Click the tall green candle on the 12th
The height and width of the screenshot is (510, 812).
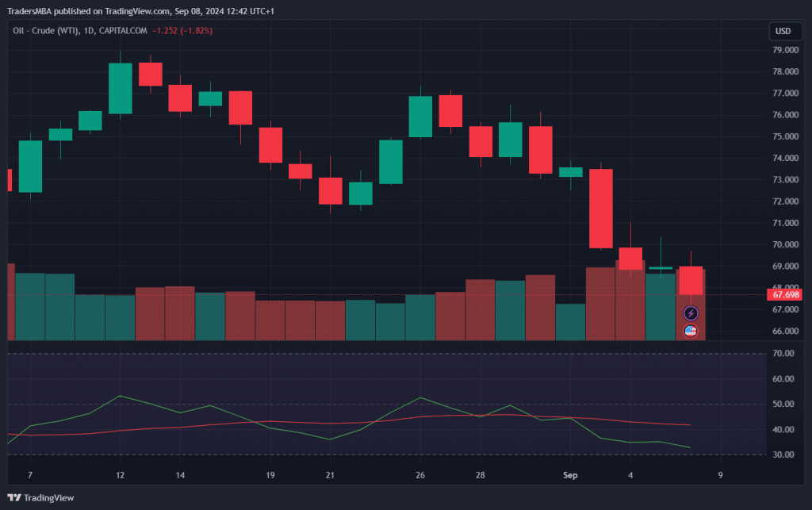tap(121, 89)
